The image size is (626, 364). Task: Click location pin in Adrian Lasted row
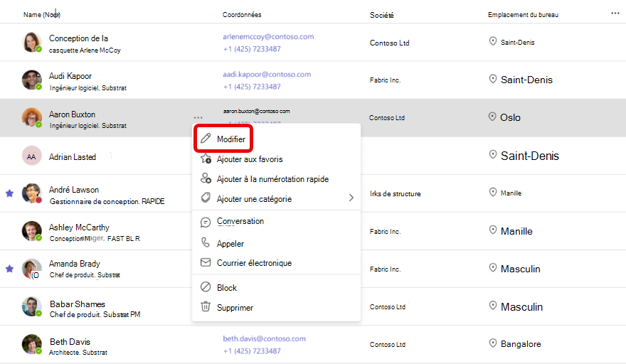493,154
